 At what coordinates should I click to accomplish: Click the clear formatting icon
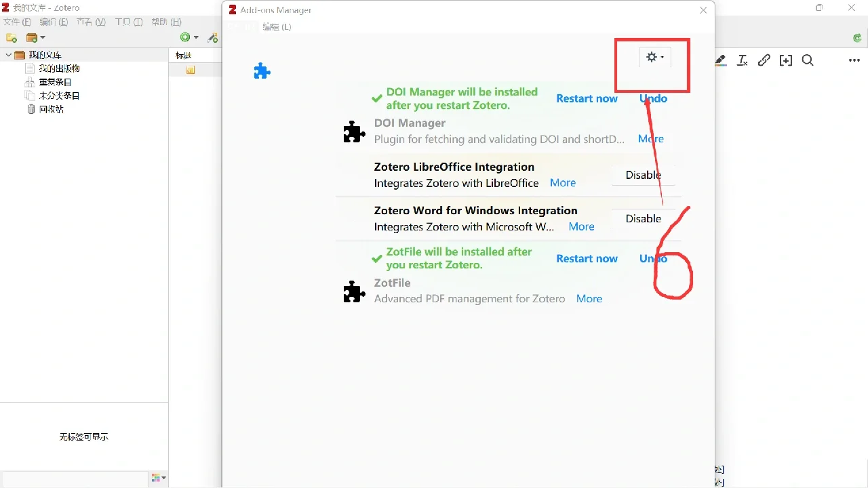[743, 60]
